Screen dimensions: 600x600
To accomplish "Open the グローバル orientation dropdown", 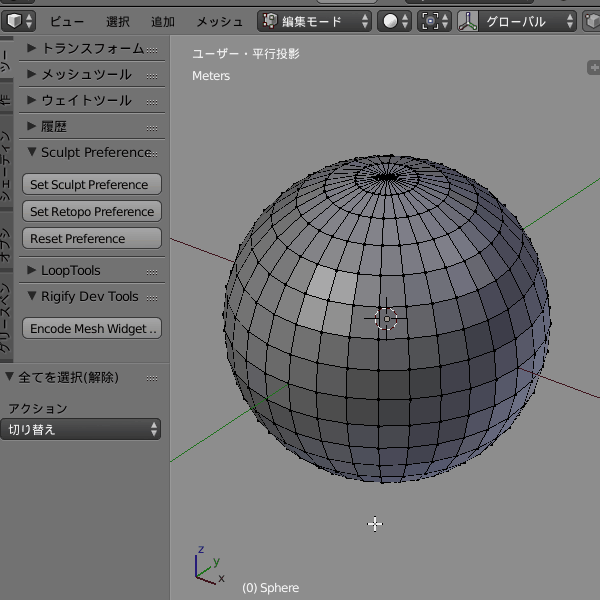I will click(x=528, y=21).
